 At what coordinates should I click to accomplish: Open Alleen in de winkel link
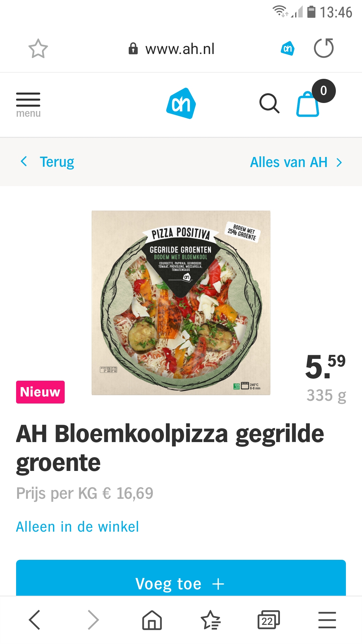click(77, 527)
